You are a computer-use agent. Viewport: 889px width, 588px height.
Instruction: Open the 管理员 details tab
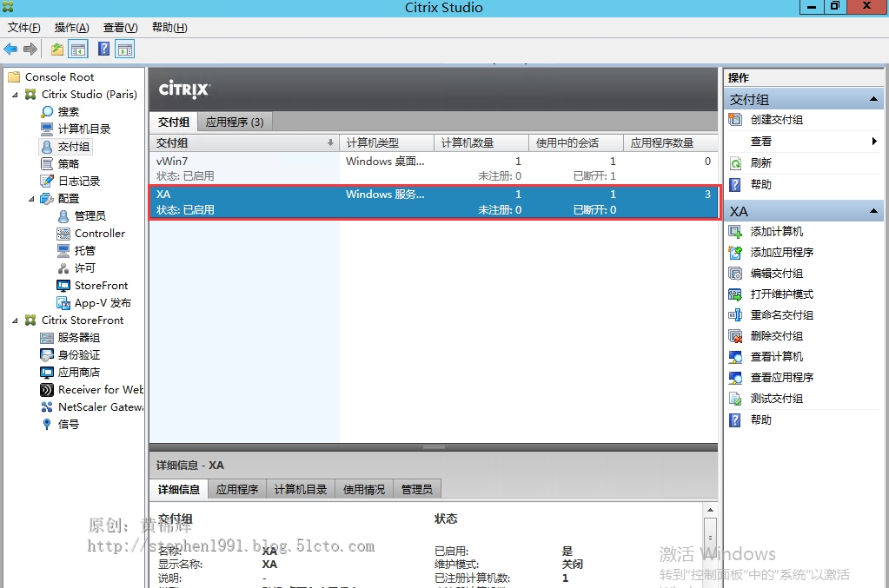pos(417,490)
